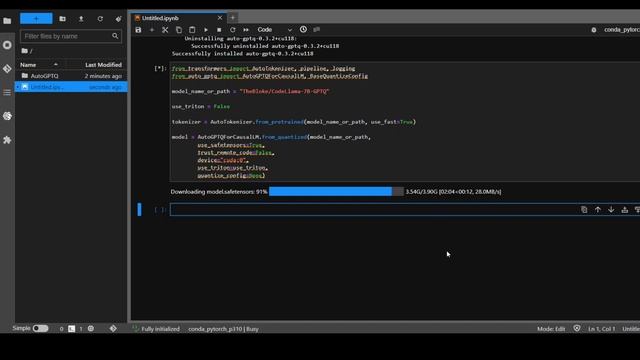Duplicate the active cell with copy icon

584,210
